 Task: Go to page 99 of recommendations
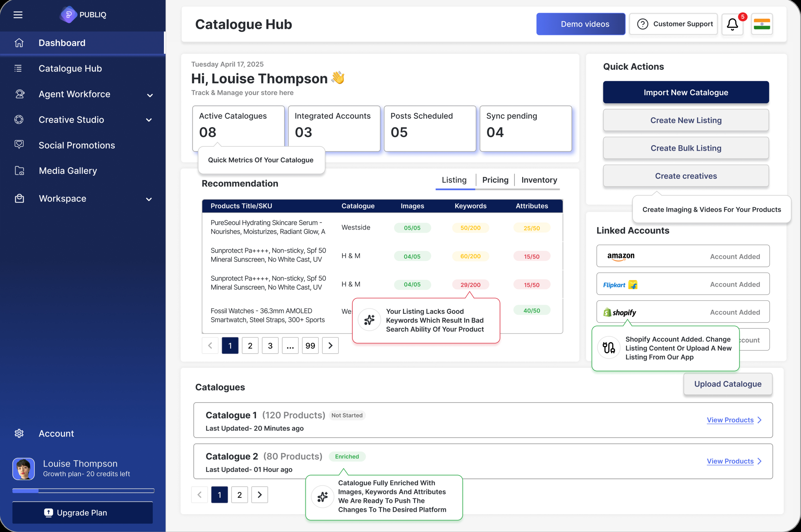310,345
